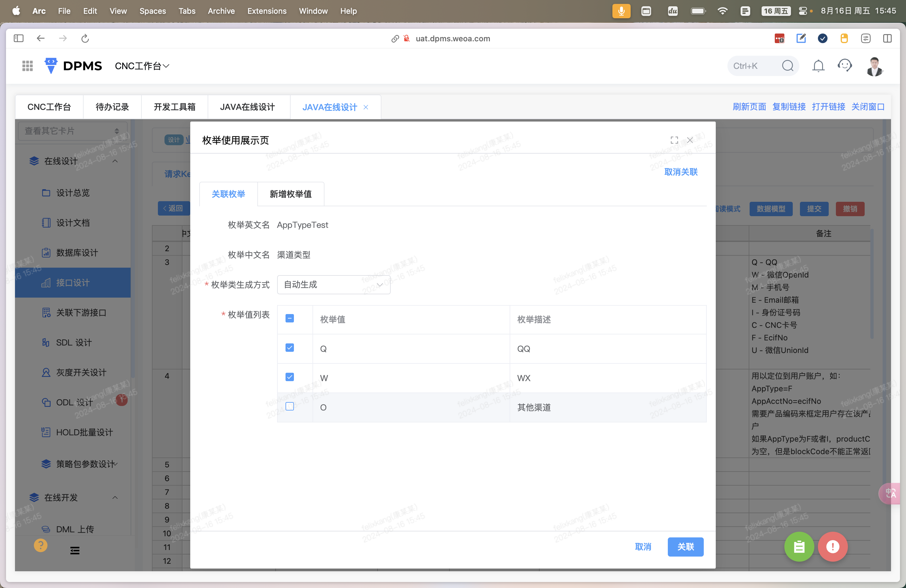The image size is (906, 588).
Task: Reload the page with the refresh icon
Action: [85, 38]
